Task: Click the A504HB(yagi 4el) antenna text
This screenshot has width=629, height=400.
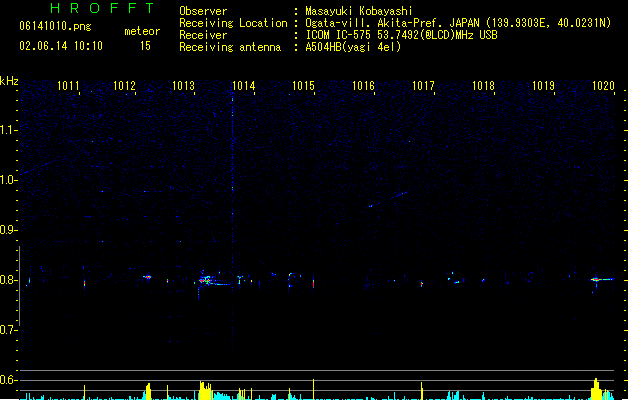Action: (x=353, y=47)
